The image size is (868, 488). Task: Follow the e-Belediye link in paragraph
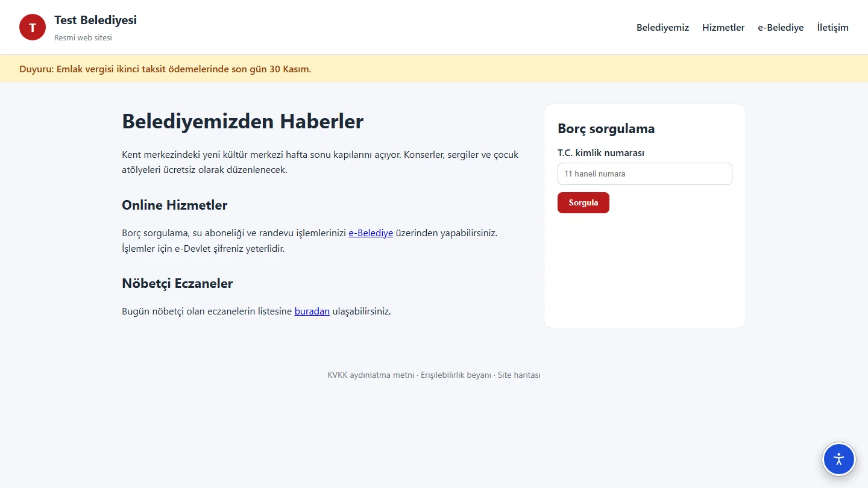click(371, 233)
